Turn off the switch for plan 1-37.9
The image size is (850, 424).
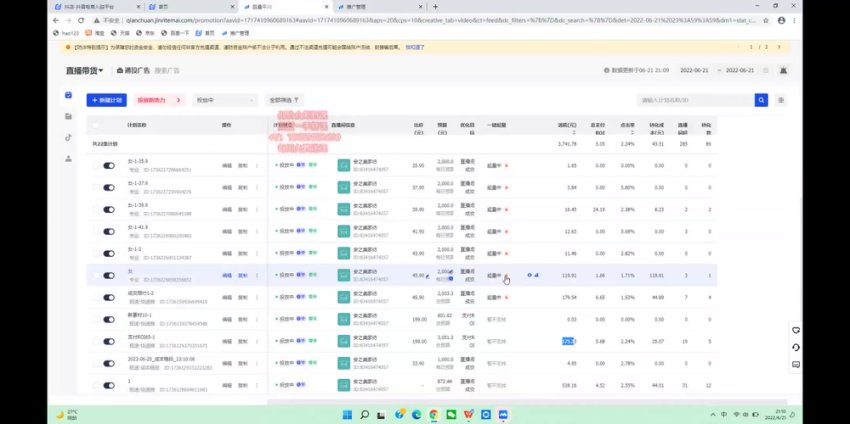(x=109, y=188)
